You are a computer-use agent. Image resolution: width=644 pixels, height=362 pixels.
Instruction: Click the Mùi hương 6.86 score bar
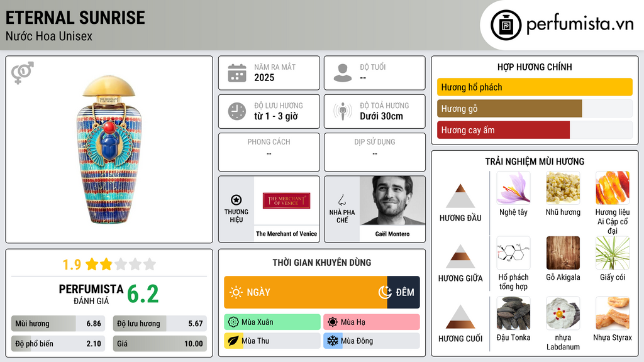coord(58,324)
